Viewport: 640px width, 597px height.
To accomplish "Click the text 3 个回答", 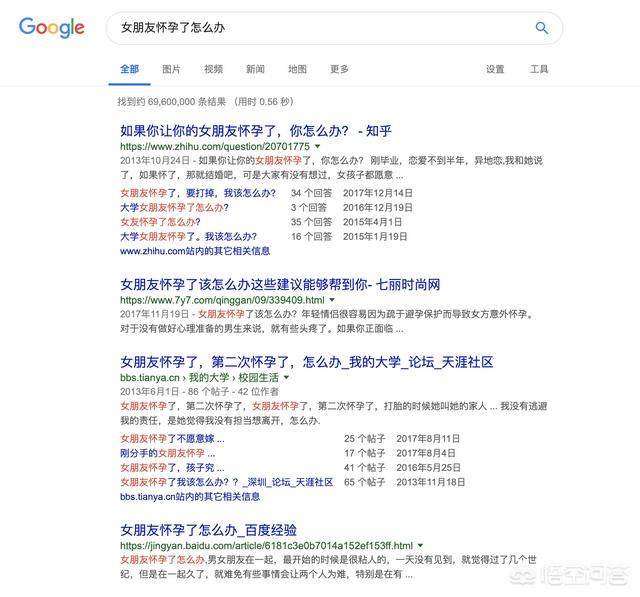I will (309, 208).
